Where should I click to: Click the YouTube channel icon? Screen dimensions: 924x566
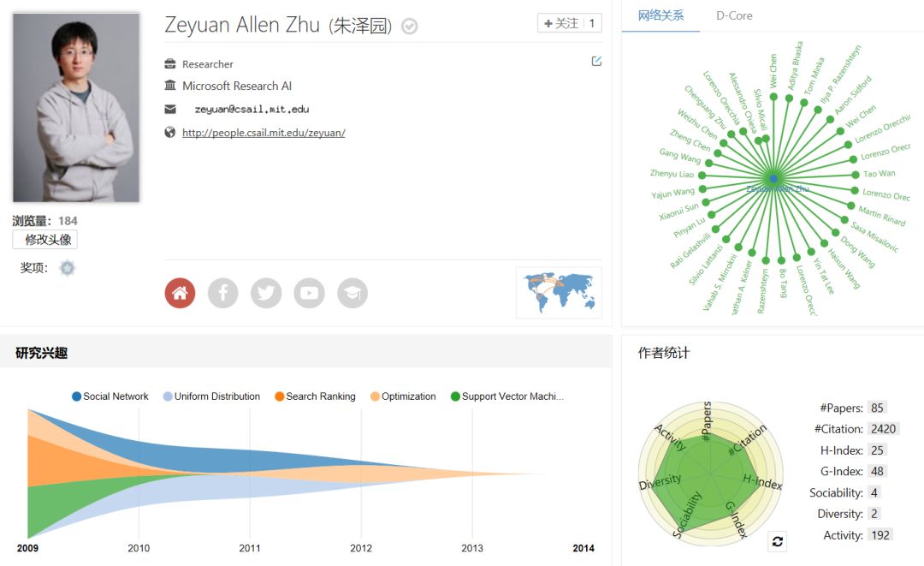click(x=309, y=293)
